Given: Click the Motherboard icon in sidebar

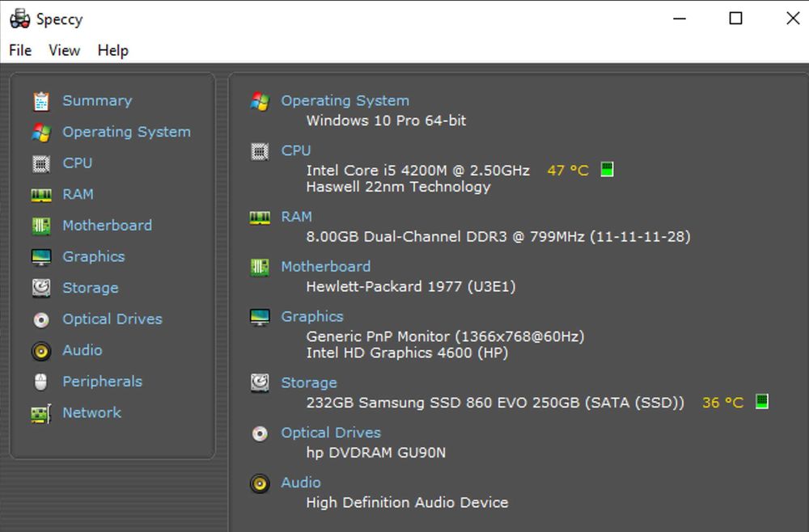Looking at the screenshot, I should coord(41,226).
